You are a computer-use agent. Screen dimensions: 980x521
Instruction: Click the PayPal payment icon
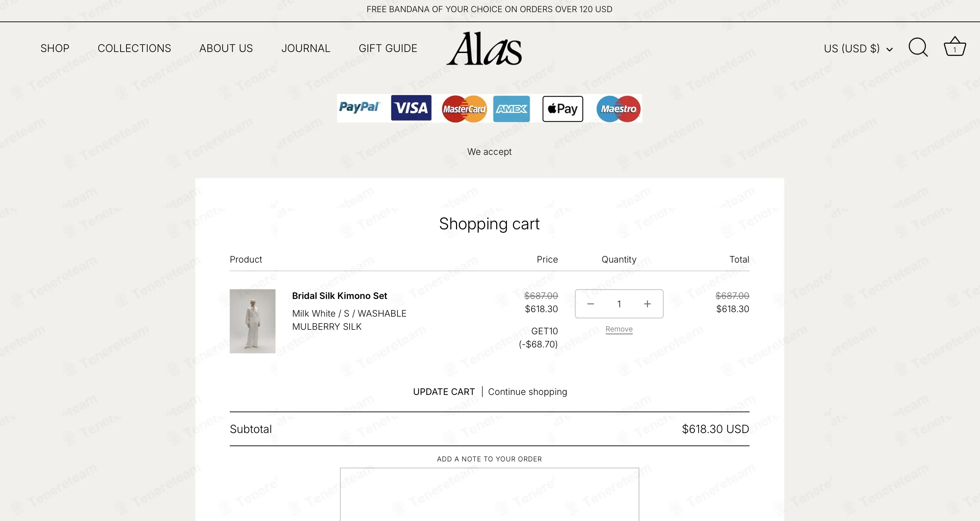359,108
